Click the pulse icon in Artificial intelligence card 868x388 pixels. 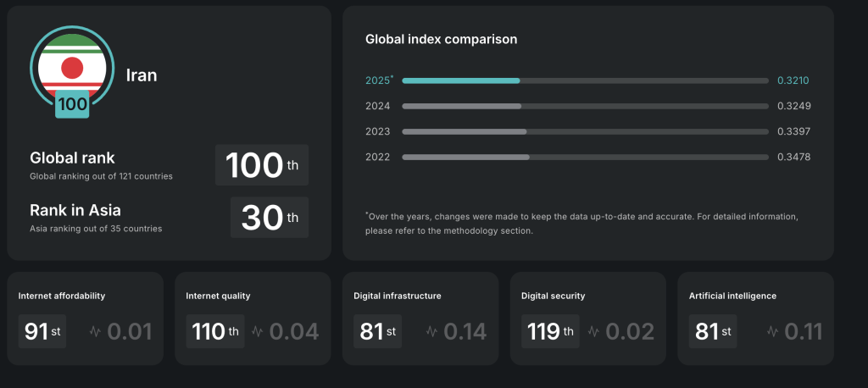pos(772,331)
